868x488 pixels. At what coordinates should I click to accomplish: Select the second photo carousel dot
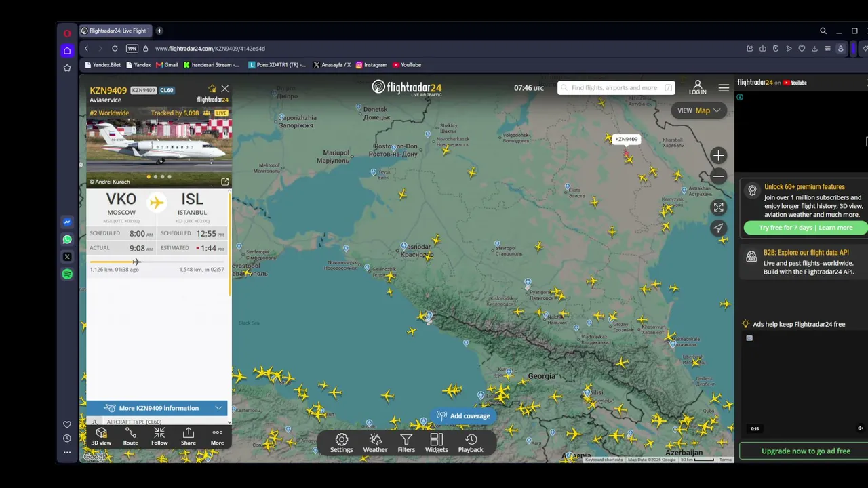click(155, 177)
